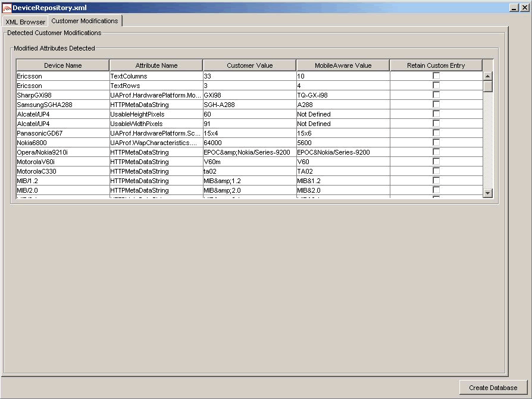The height and width of the screenshot is (399, 532).
Task: Click MobileAware value 15x6
Action: pos(343,133)
